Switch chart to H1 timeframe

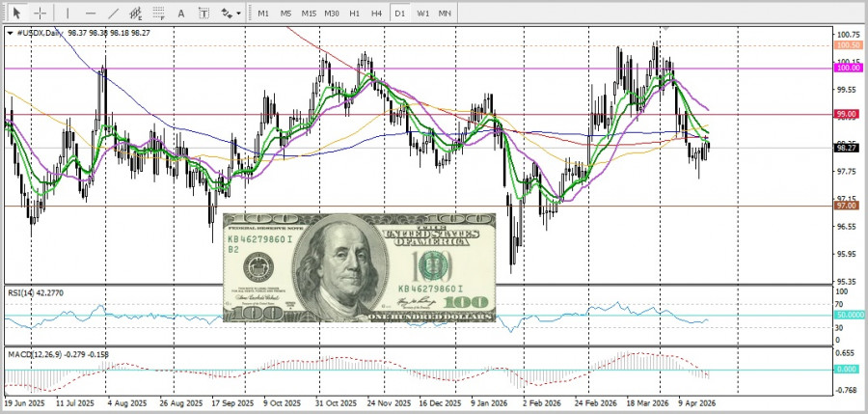[355, 14]
